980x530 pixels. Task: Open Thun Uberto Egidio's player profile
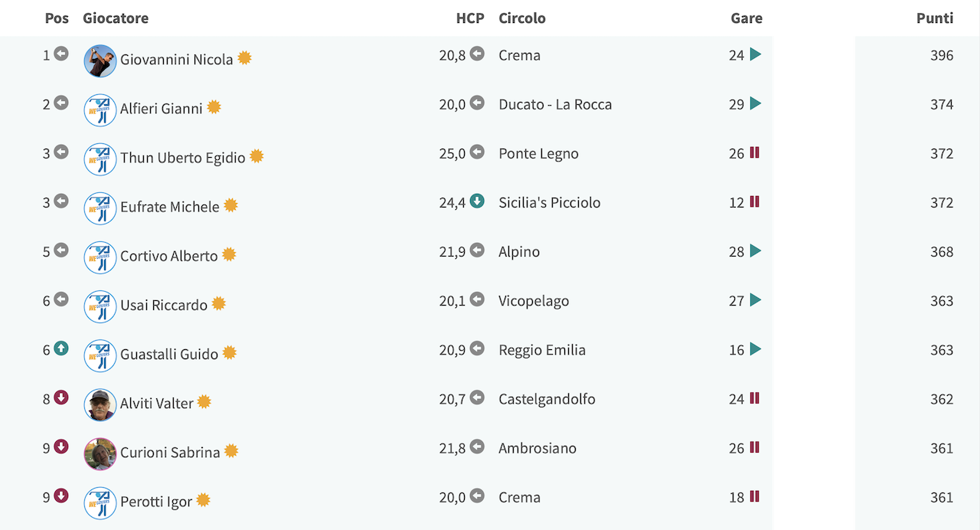coord(182,158)
